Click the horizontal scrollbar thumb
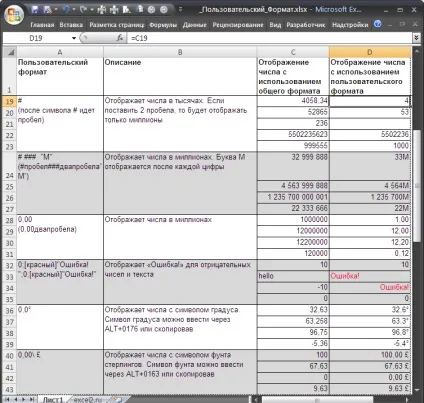Screen dimensions: 424x403 click(x=317, y=399)
